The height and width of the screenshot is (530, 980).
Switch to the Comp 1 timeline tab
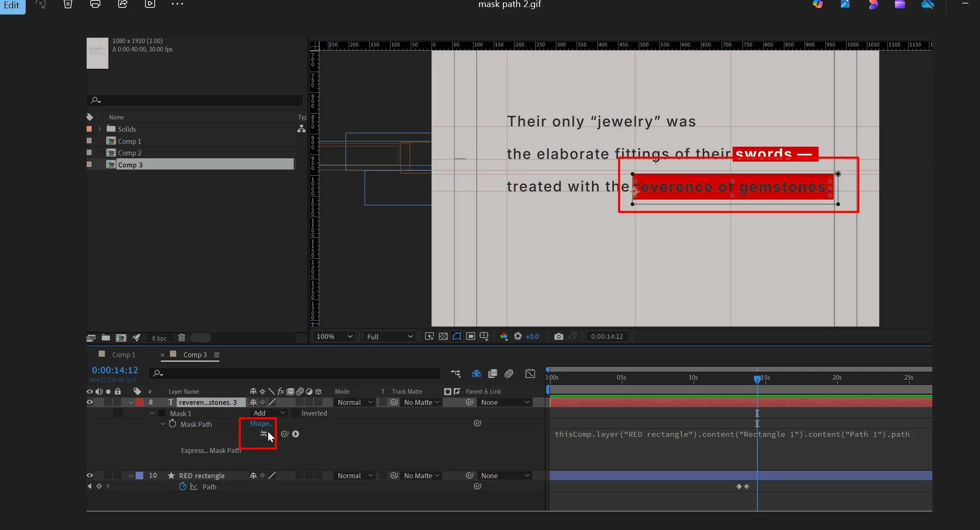point(124,355)
